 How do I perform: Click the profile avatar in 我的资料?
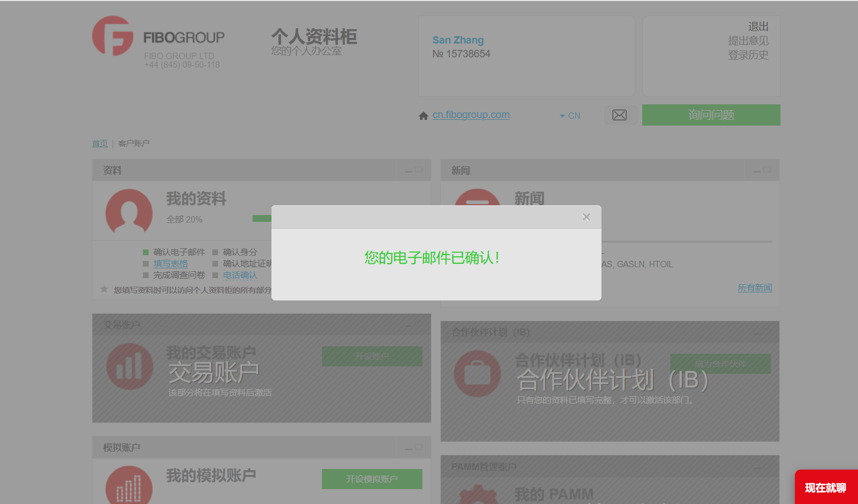click(129, 212)
